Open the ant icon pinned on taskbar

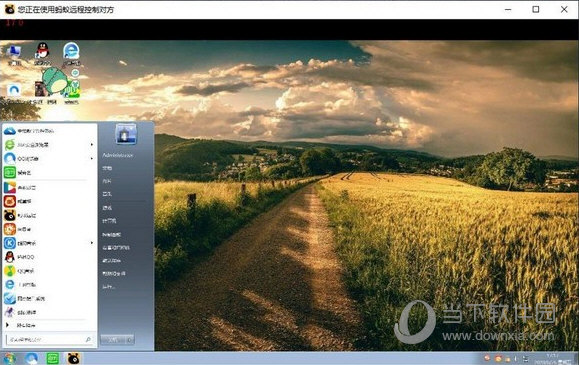(x=73, y=358)
